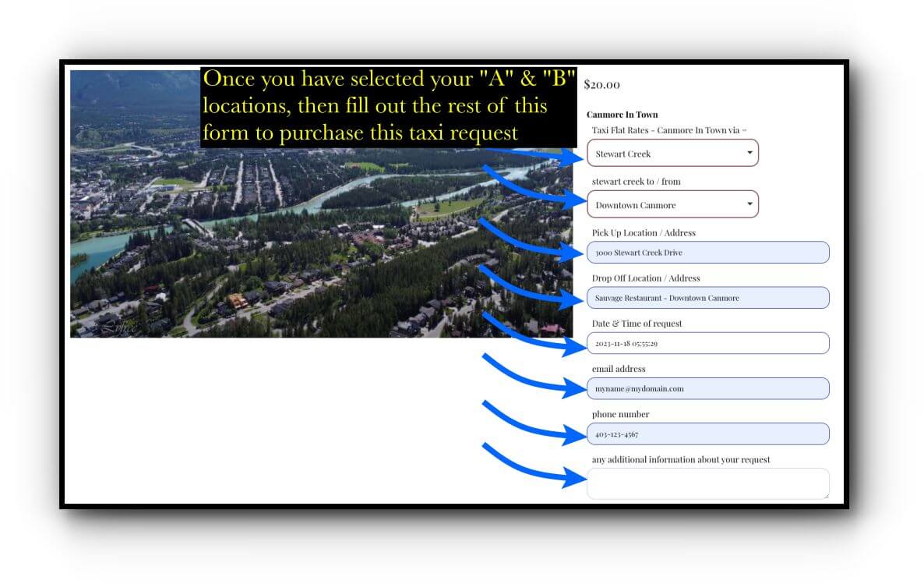The image size is (924, 584).
Task: Click the additional information text area
Action: point(706,483)
